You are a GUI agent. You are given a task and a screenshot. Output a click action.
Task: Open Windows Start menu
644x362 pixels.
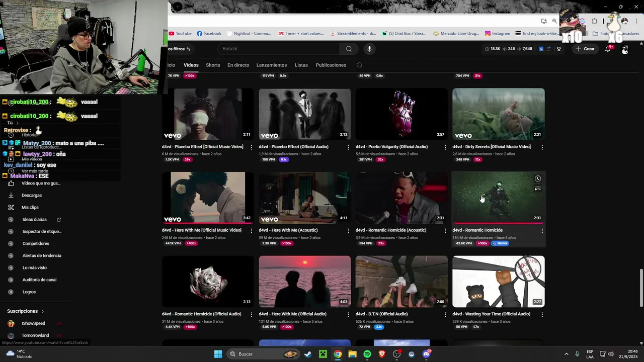click(x=218, y=354)
